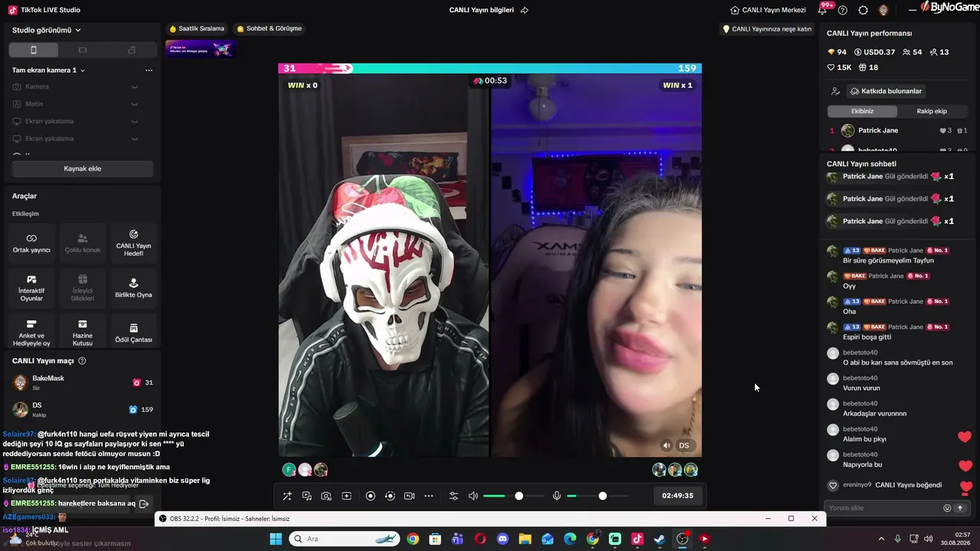Open Hazine Kutusu tool
This screenshot has width=980, height=551.
83,332
